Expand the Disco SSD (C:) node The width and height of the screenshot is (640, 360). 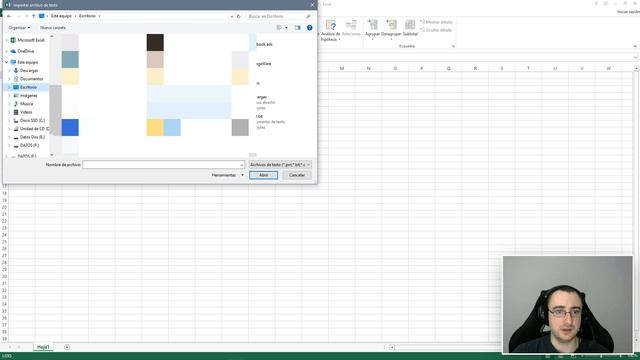tap(9, 120)
